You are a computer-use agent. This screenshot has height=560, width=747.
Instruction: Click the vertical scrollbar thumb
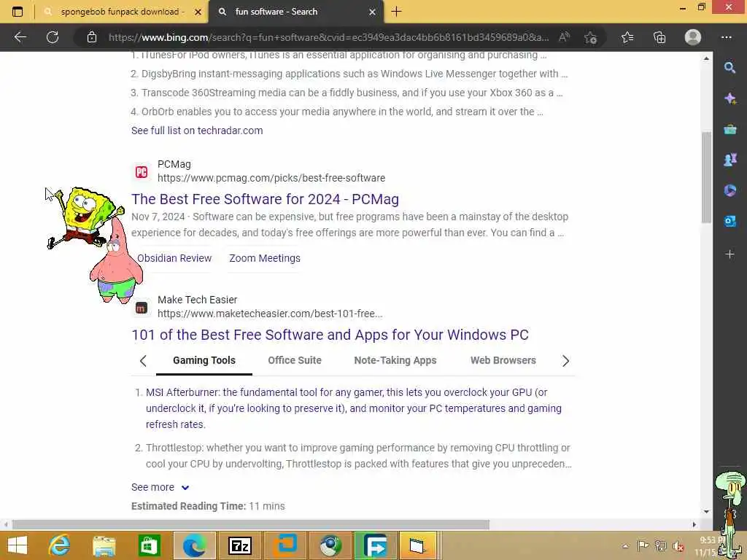(x=706, y=177)
